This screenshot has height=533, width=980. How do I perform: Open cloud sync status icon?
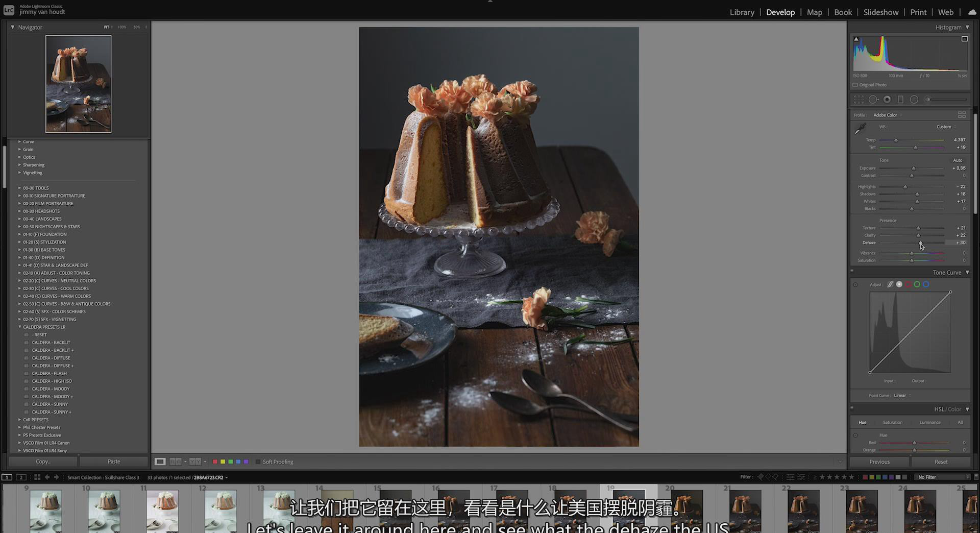pyautogui.click(x=972, y=12)
